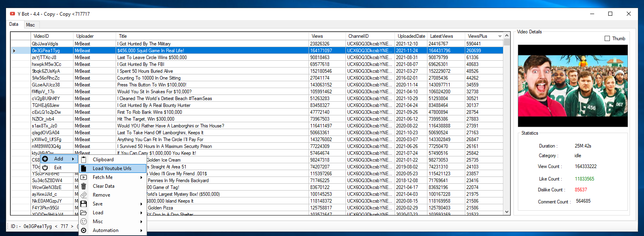Open the Add submenu via its plus icon
Screen dimensions: 644x236
(x=45, y=159)
